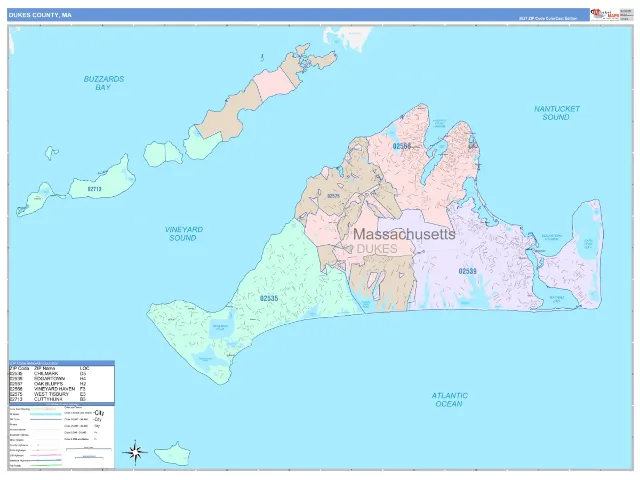Click the CHILMARK row in the ZIP table
Image resolution: width=640 pixels, height=480 pixels.
pyautogui.click(x=60, y=373)
